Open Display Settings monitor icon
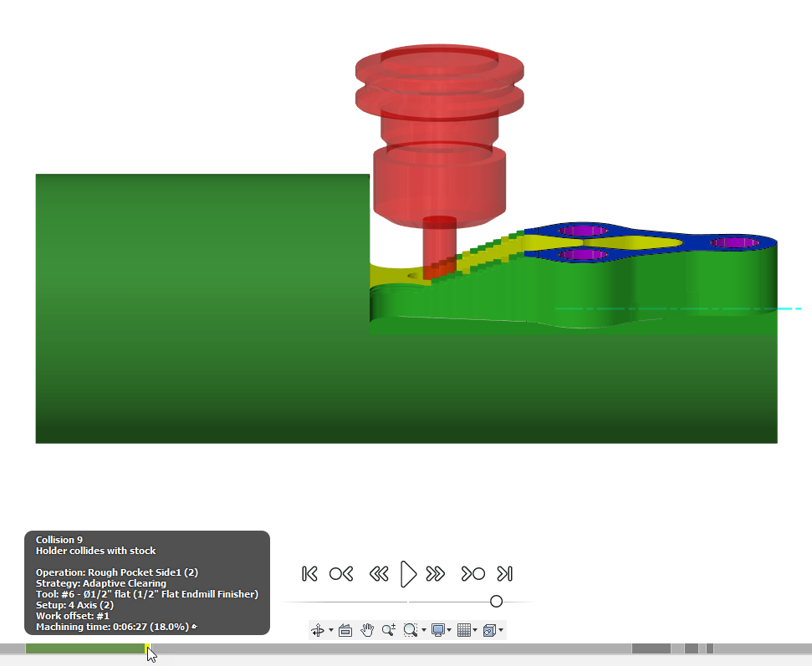The height and width of the screenshot is (666, 812). (x=437, y=630)
